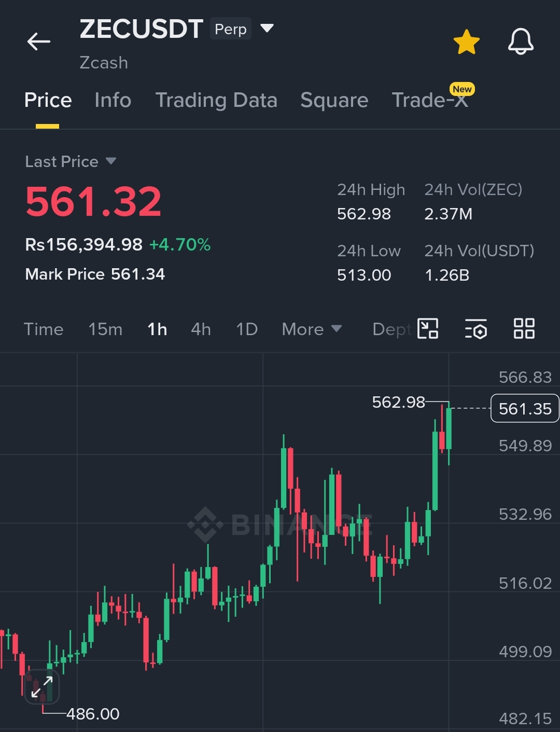Expand chart to fullscreen icon
The height and width of the screenshot is (732, 560).
pyautogui.click(x=42, y=687)
